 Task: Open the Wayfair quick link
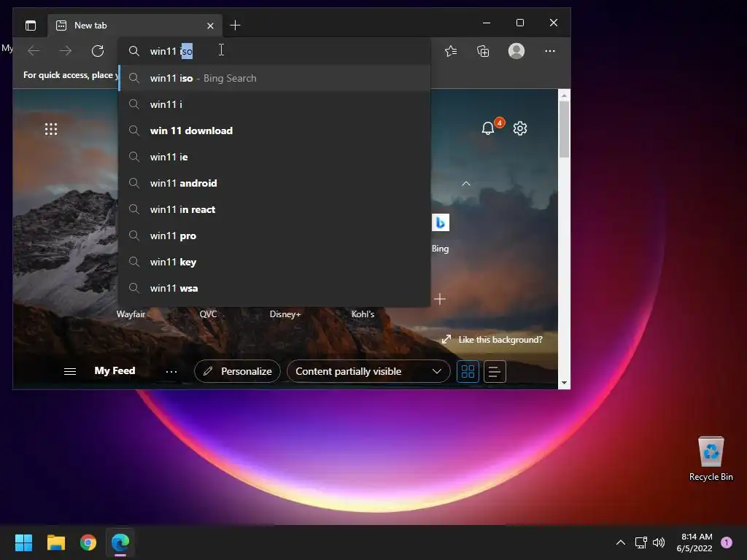coord(131,314)
